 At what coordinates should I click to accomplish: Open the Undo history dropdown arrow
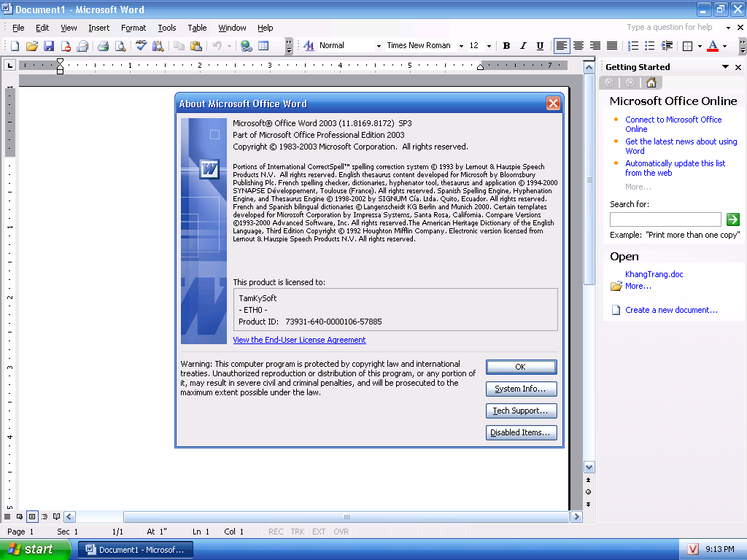[x=229, y=46]
